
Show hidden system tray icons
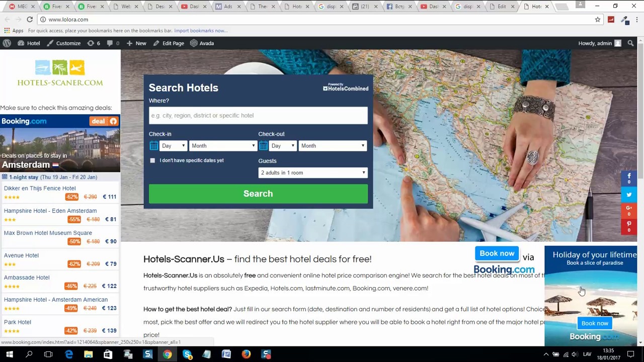click(x=546, y=354)
